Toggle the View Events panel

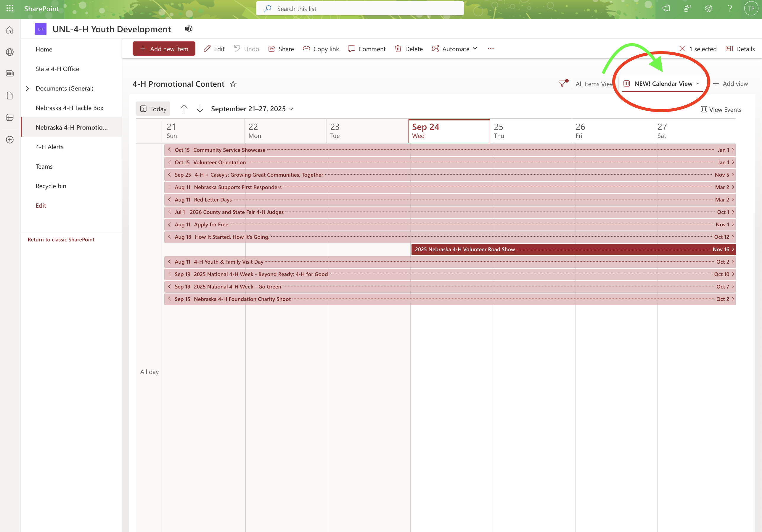pyautogui.click(x=721, y=109)
